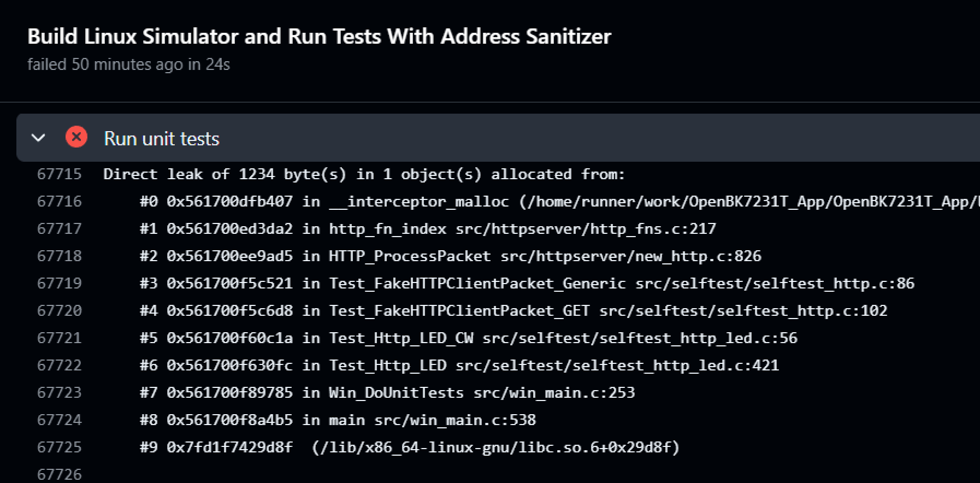Select log line number 67721

(x=59, y=338)
